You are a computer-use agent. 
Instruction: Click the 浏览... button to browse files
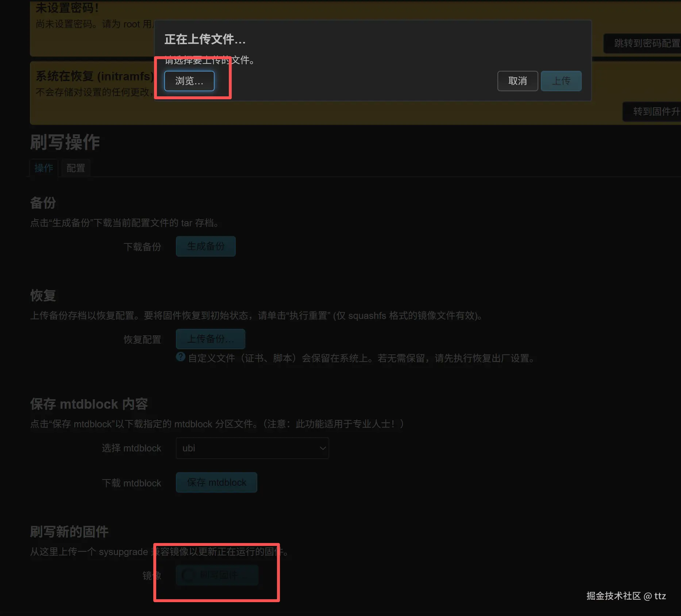[x=189, y=81]
